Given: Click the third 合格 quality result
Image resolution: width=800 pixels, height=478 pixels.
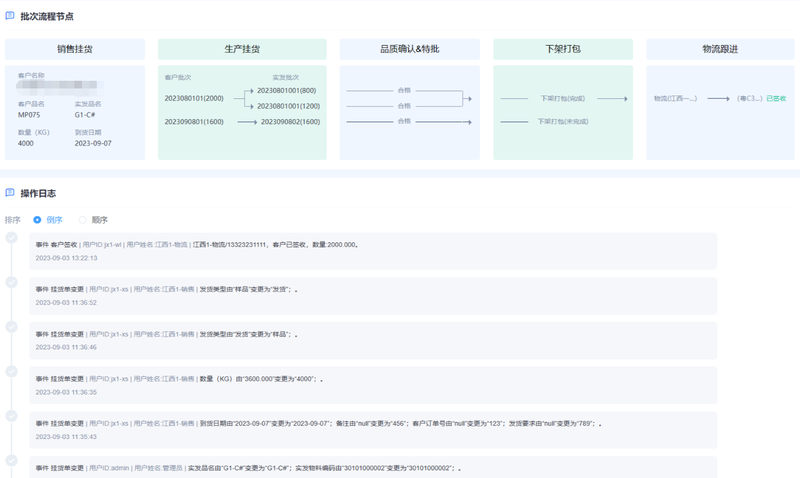Looking at the screenshot, I should pos(404,121).
